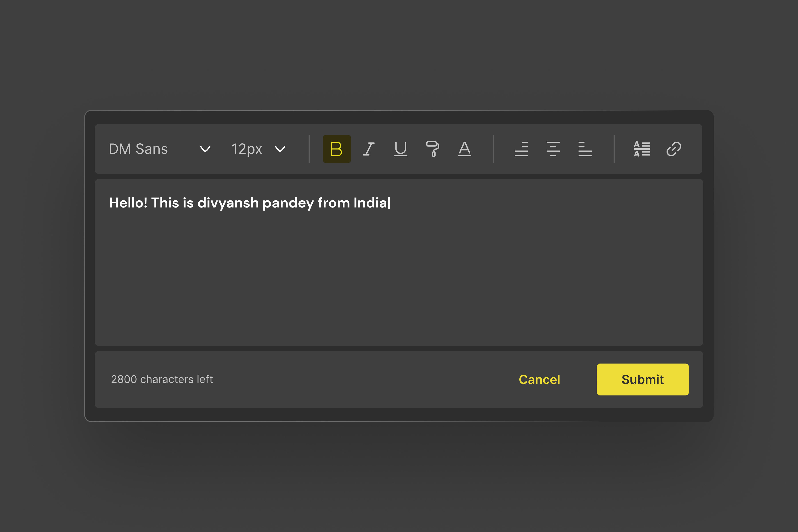
Task: Place cursor in the word "divyansh"
Action: pos(228,203)
